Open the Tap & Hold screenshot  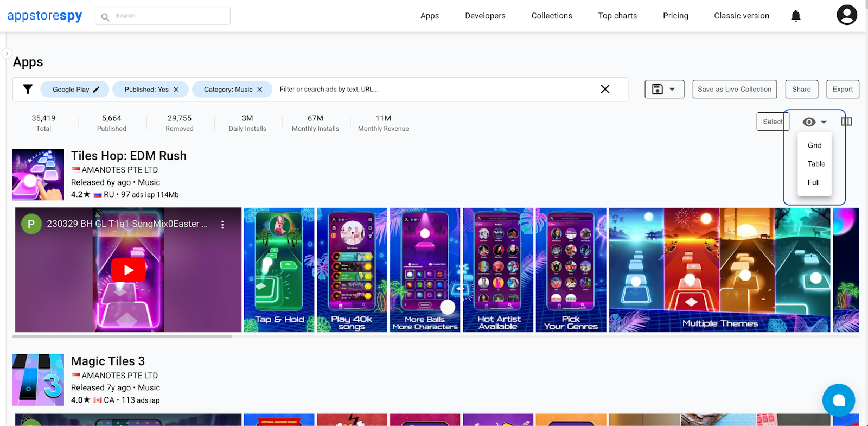[x=279, y=270]
